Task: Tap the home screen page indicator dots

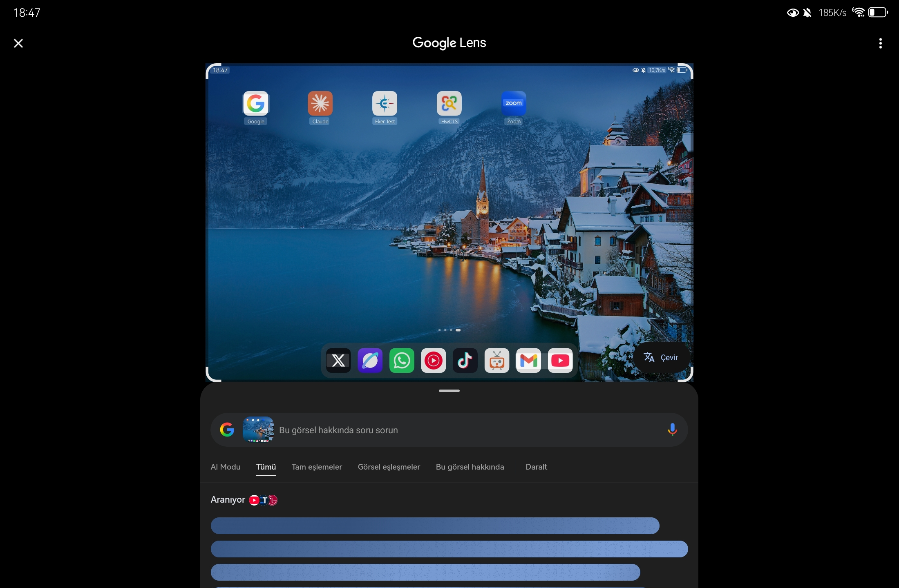Action: 449,330
